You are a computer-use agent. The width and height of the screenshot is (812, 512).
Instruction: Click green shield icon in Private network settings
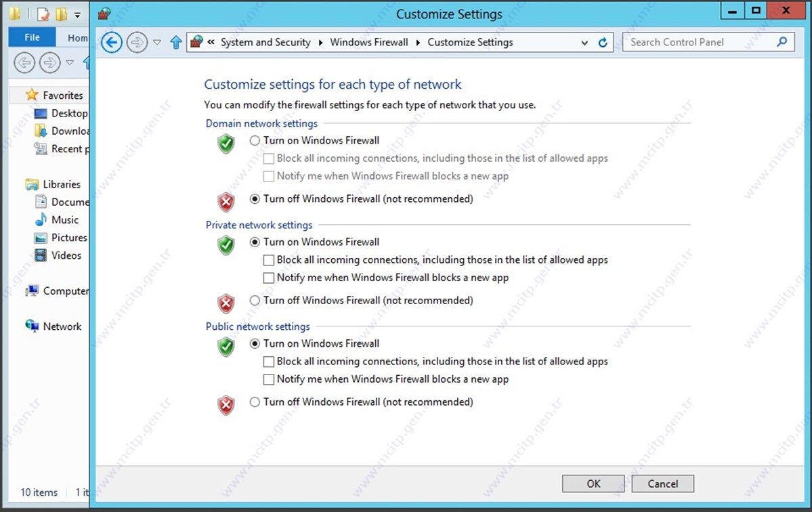tap(226, 245)
